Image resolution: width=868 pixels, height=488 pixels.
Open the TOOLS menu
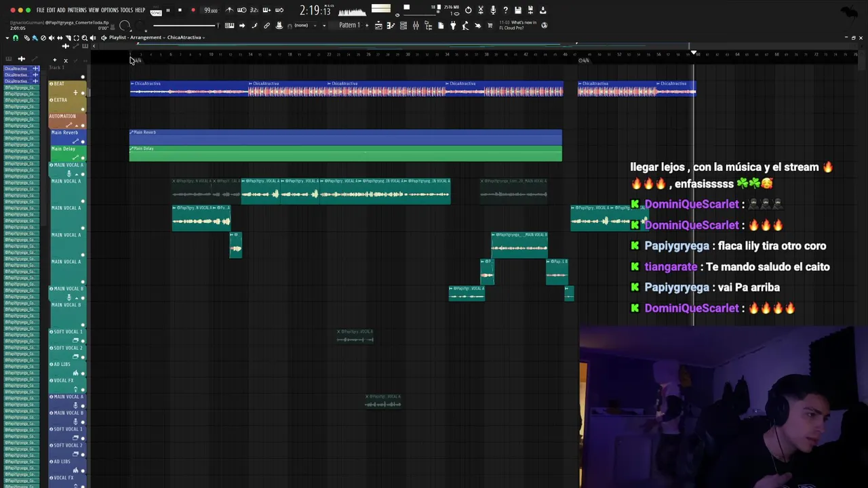(x=127, y=10)
